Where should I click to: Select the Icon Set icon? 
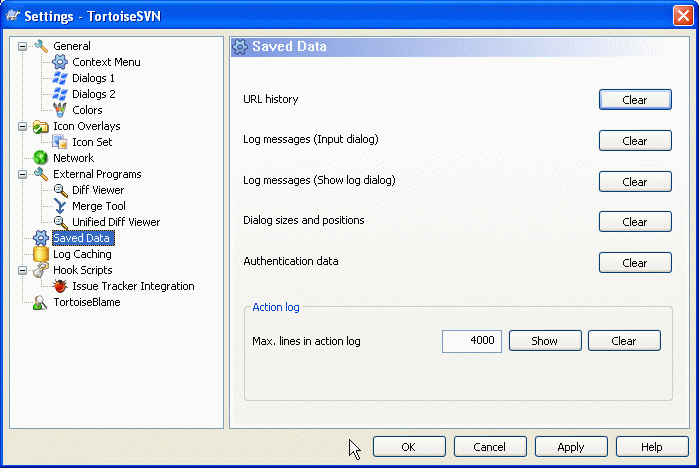[60, 142]
